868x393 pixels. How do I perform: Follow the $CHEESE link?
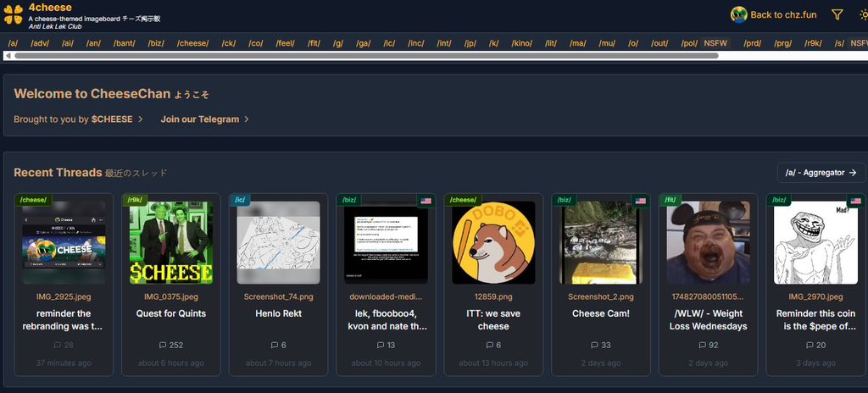pos(117,119)
